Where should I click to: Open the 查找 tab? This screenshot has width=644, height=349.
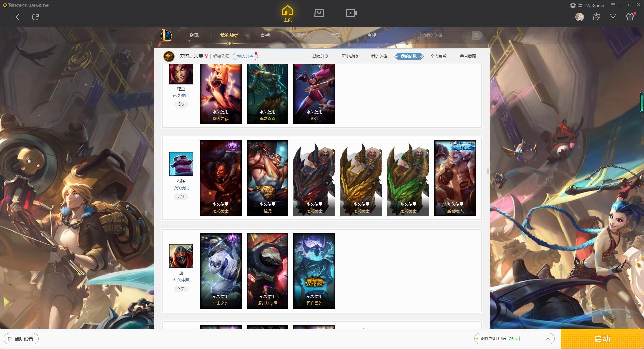click(372, 35)
